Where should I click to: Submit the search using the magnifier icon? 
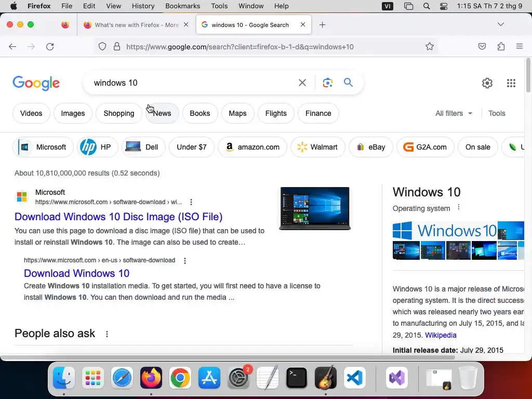coord(348,83)
